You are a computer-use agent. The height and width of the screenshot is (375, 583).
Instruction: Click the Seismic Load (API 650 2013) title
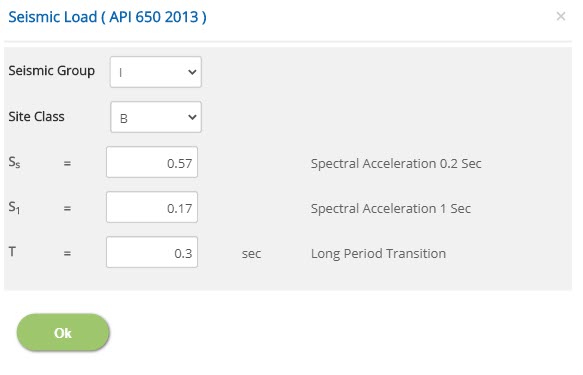[107, 17]
